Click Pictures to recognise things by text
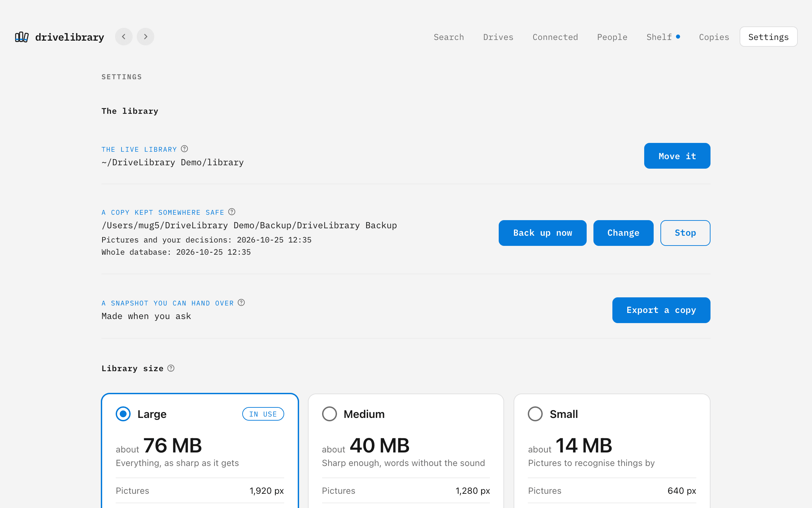The height and width of the screenshot is (508, 812). point(591,463)
